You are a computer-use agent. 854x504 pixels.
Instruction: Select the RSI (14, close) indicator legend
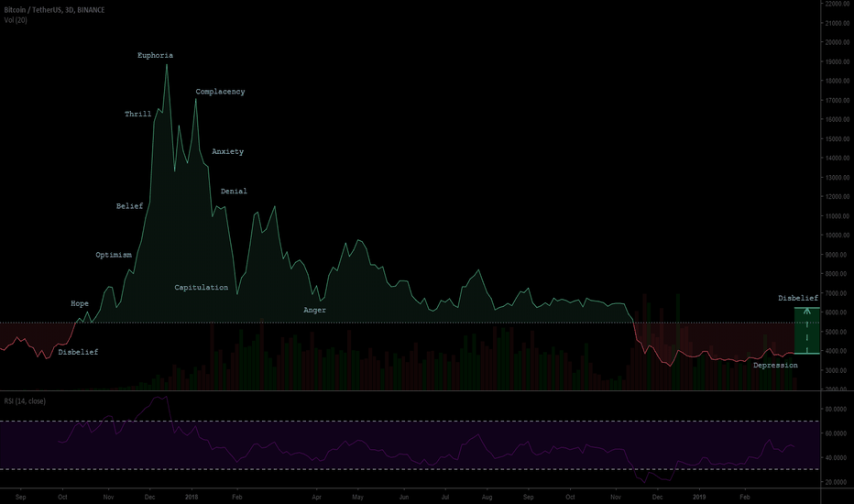[25, 401]
